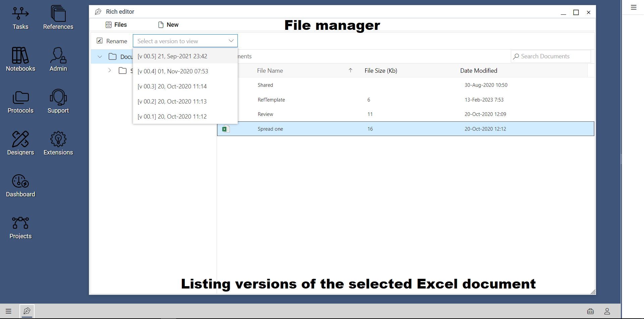Open the Protocols module
The image size is (644, 319).
(20, 102)
